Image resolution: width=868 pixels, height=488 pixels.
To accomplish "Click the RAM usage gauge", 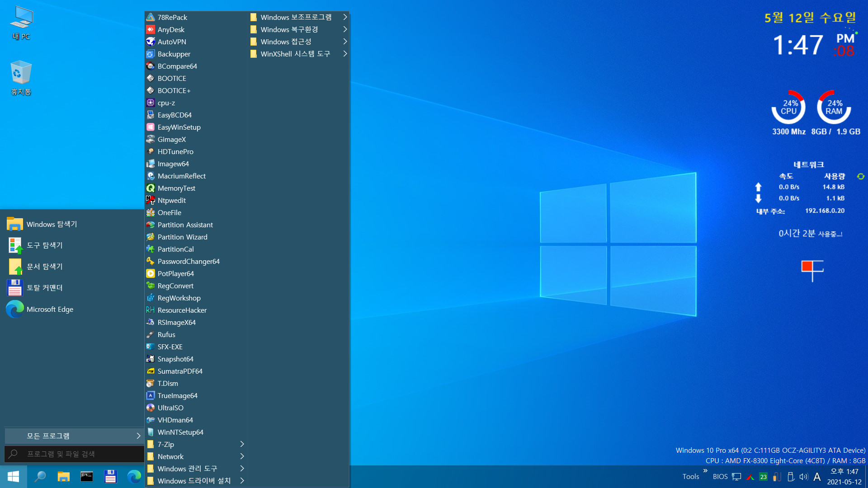I will coord(834,107).
